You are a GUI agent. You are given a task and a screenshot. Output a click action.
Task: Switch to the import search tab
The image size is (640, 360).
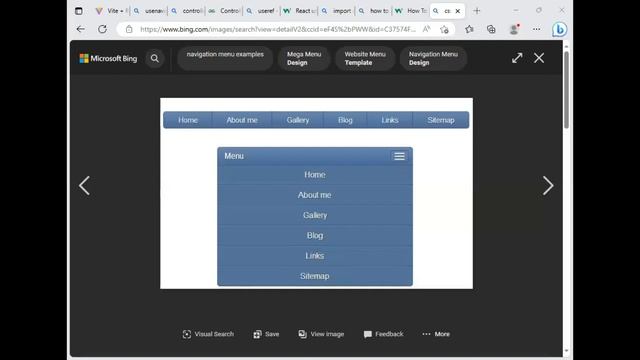click(337, 11)
